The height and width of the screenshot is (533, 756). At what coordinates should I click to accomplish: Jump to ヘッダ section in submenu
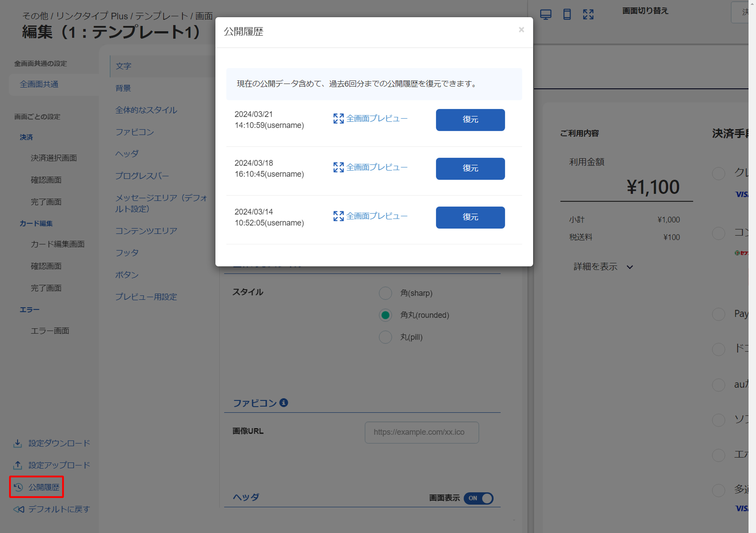click(127, 154)
